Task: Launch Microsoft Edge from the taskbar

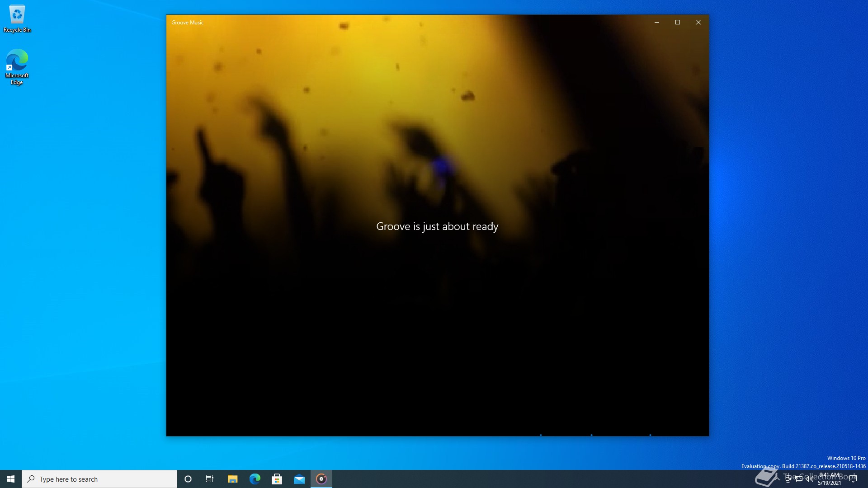Action: (x=255, y=479)
